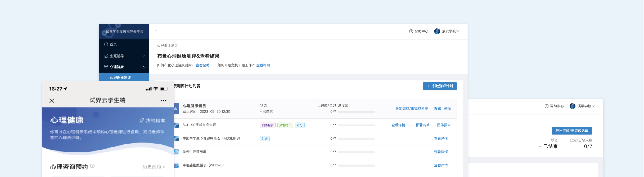Open 我的档案 with the pencil icon
The width and height of the screenshot is (644, 177).
pyautogui.click(x=152, y=120)
